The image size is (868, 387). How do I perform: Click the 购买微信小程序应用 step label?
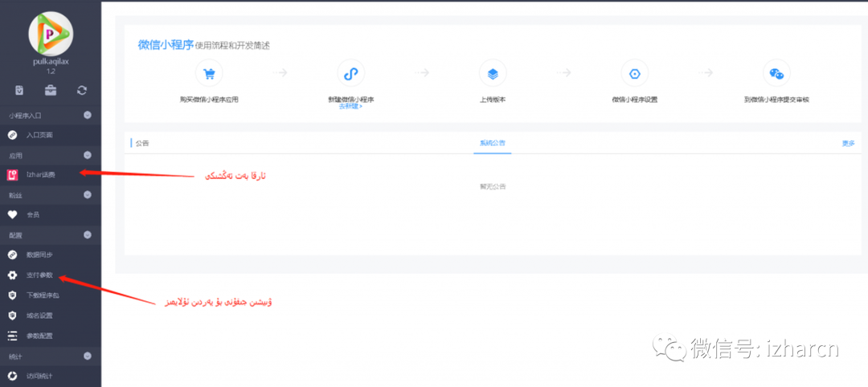tap(209, 100)
